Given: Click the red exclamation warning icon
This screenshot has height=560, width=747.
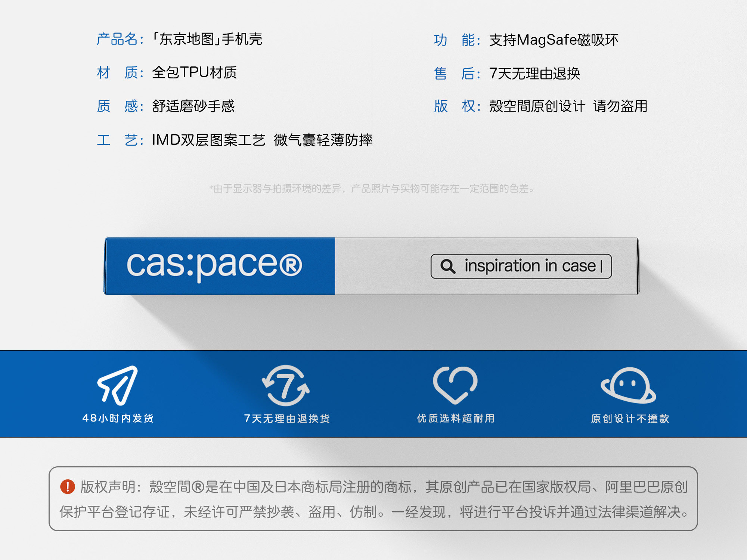Looking at the screenshot, I should point(68,486).
